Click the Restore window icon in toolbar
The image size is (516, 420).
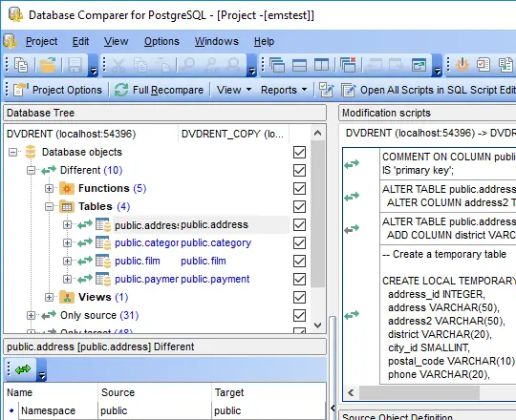click(x=419, y=65)
